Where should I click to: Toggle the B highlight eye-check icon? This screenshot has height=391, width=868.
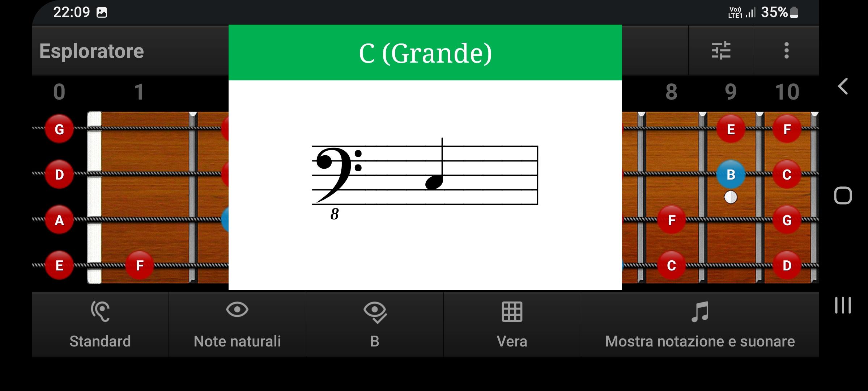click(x=375, y=312)
